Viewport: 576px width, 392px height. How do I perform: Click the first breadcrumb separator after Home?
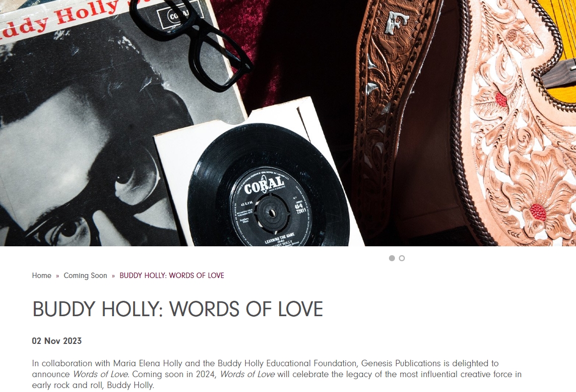[x=58, y=276]
